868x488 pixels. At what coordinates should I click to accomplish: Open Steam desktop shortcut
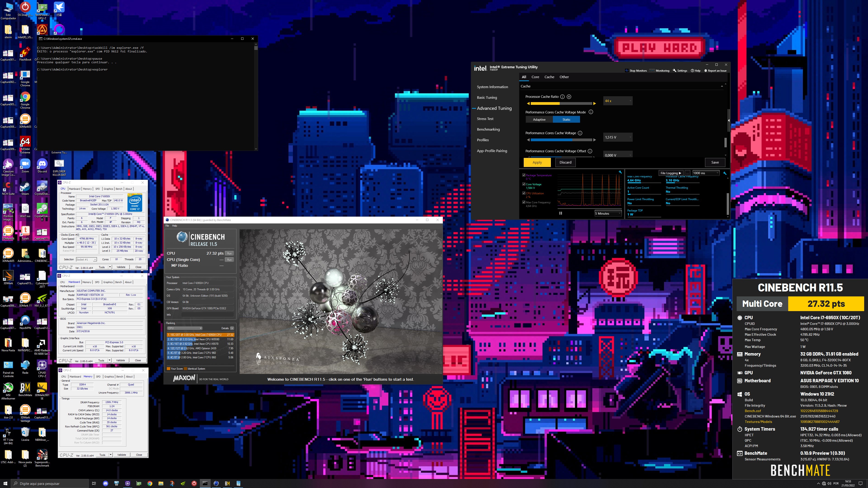click(x=25, y=188)
